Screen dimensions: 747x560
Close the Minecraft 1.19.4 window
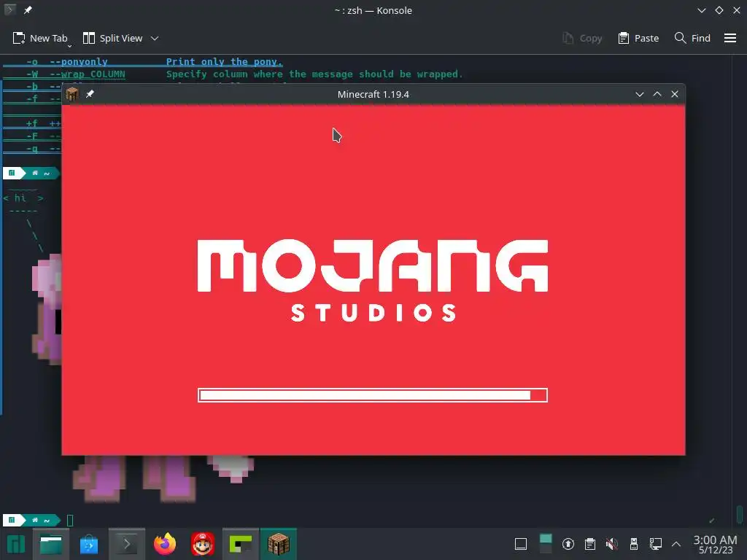point(675,94)
